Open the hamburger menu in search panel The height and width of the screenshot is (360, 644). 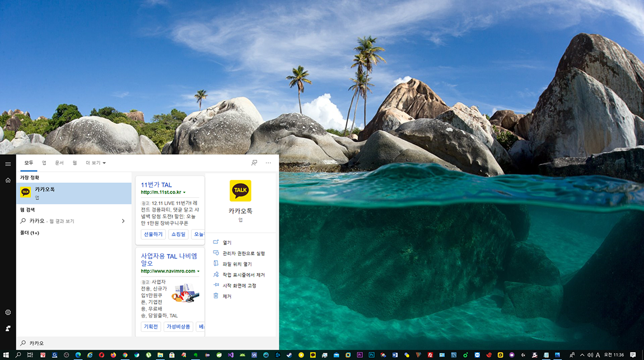click(x=8, y=164)
